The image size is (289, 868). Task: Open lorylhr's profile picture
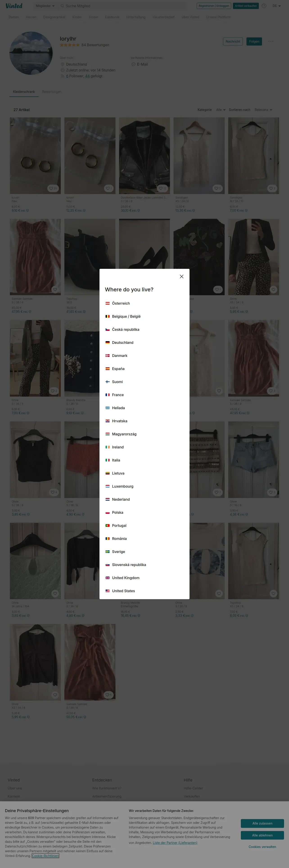click(x=31, y=53)
